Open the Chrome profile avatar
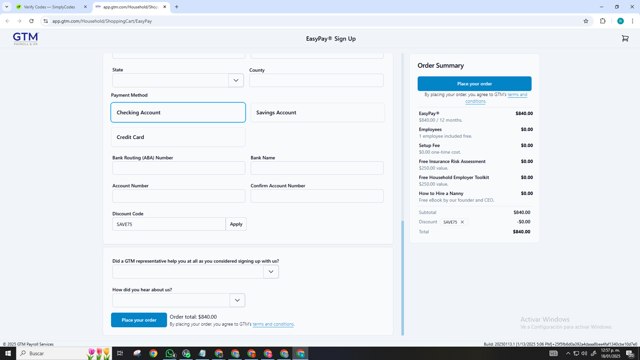640x360 pixels. (620, 21)
